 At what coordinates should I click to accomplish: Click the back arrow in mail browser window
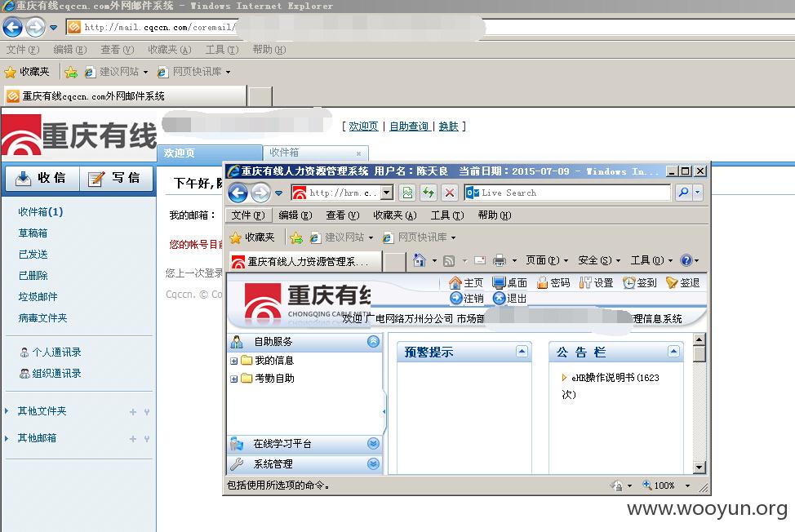pyautogui.click(x=13, y=27)
